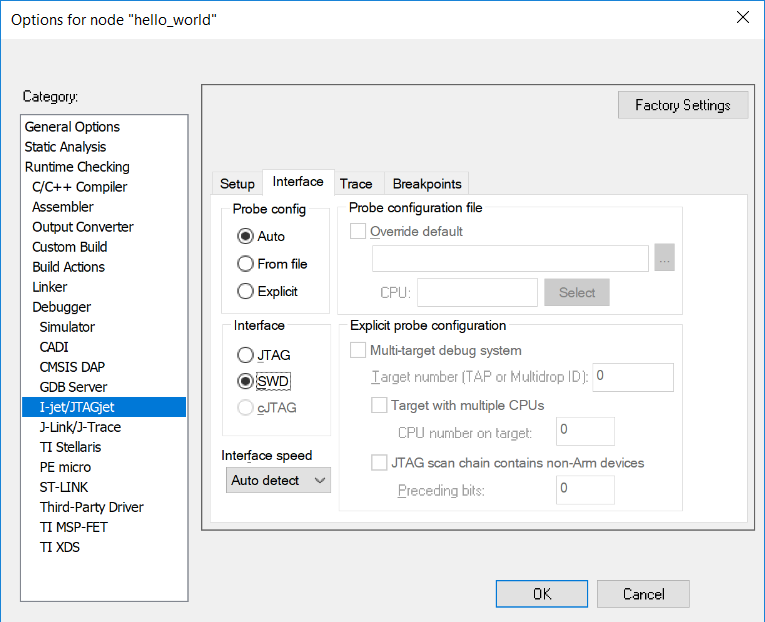The height and width of the screenshot is (622, 765).
Task: Switch to the Setup tab
Action: click(238, 184)
